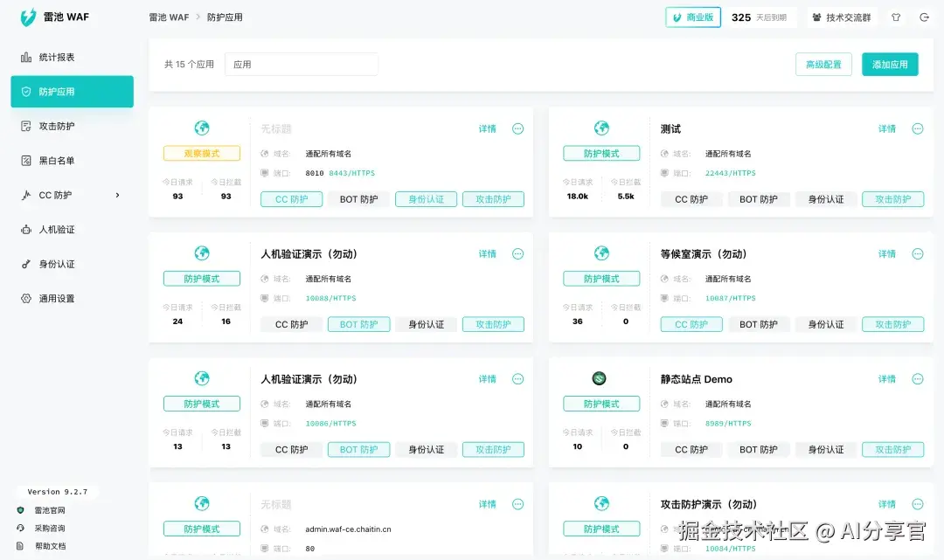The width and height of the screenshot is (944, 560).
Task: Open 黑白名单 sidebar page
Action: [73, 161]
